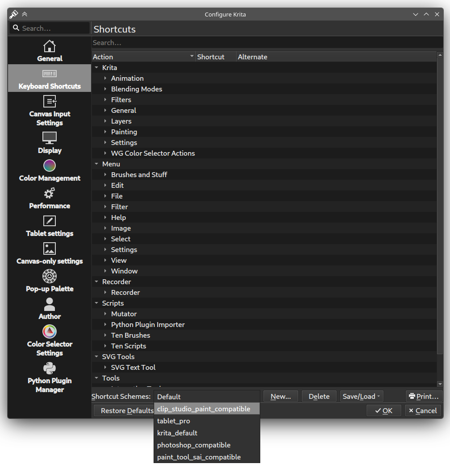This screenshot has height=476, width=450.
Task: Click the Krita pin icon in title bar
Action: [14, 14]
